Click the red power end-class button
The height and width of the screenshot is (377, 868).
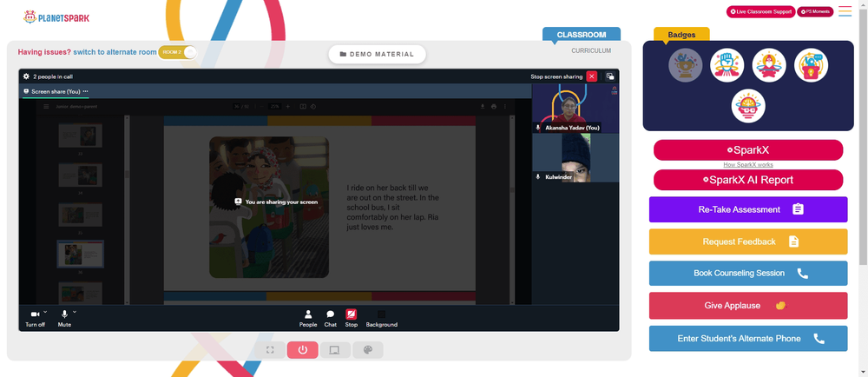302,350
